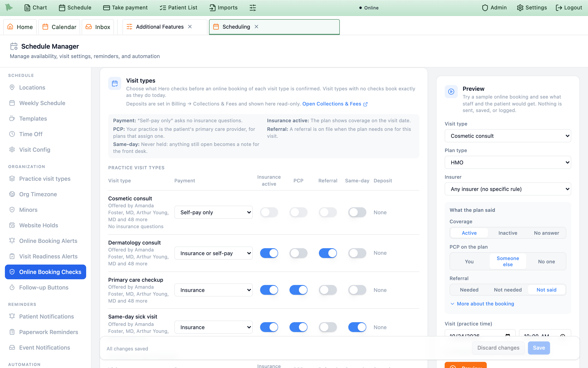Disable Insurance active for Dermatology consult
Screen dimensions: 588x368
coord(269,253)
